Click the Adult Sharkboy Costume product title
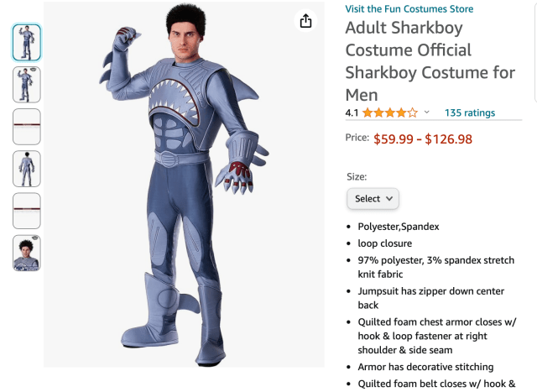Viewport: 537px width, 392px height. [x=430, y=61]
